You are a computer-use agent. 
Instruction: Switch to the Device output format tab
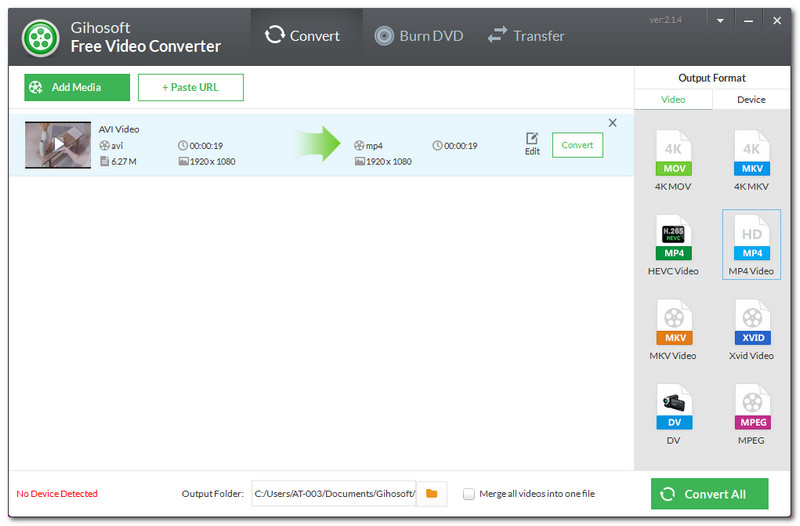click(751, 99)
